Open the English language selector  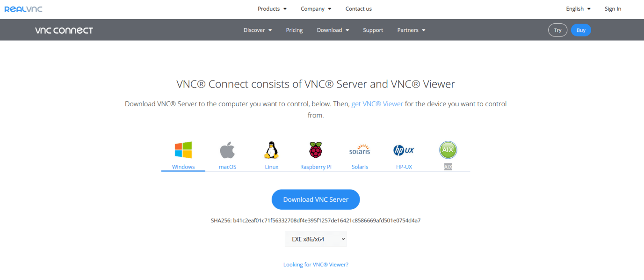pyautogui.click(x=578, y=9)
